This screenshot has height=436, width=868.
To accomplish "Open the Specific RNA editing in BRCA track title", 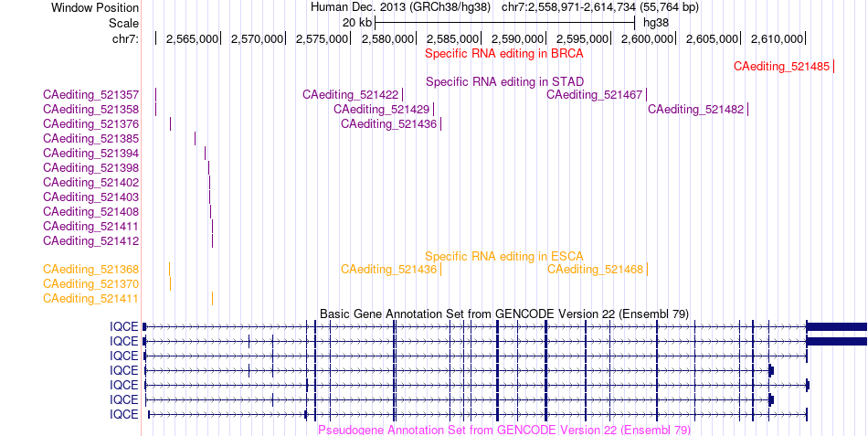I will [x=504, y=54].
